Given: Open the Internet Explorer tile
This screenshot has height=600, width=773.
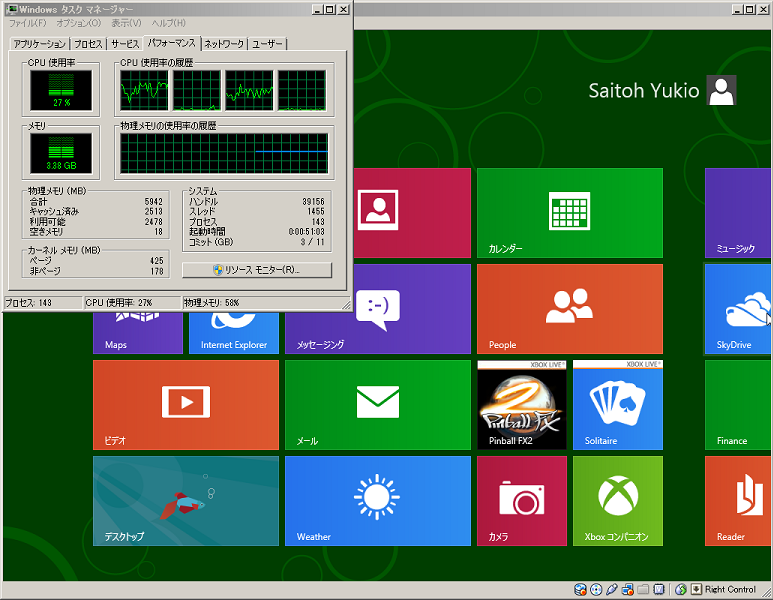Looking at the screenshot, I should (x=234, y=332).
